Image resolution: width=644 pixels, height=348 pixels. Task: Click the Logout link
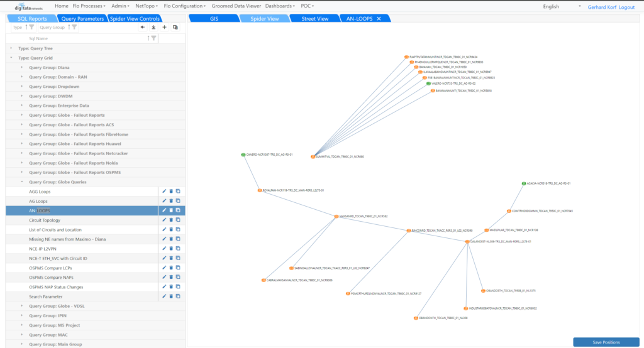pyautogui.click(x=626, y=7)
